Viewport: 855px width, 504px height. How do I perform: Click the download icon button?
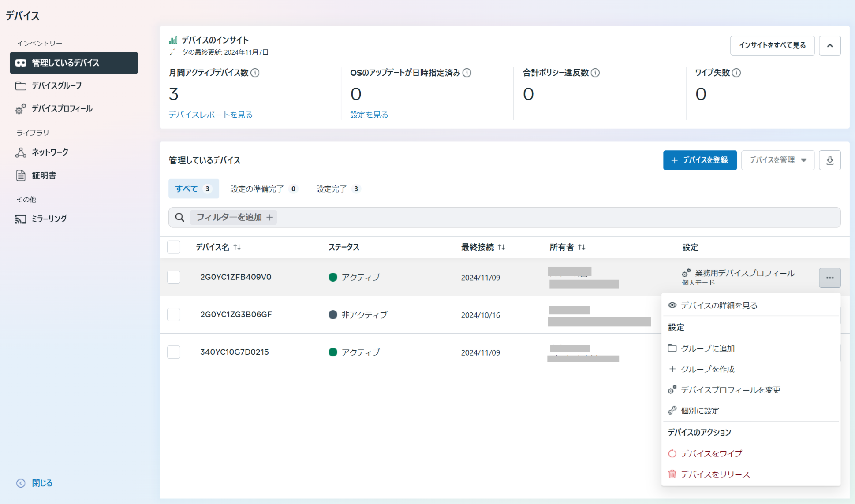(829, 160)
